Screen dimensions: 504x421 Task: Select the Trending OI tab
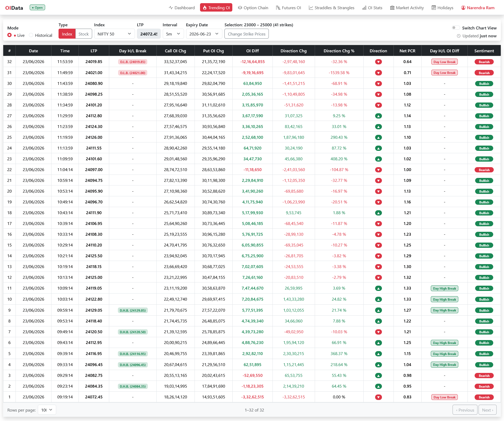click(x=216, y=8)
